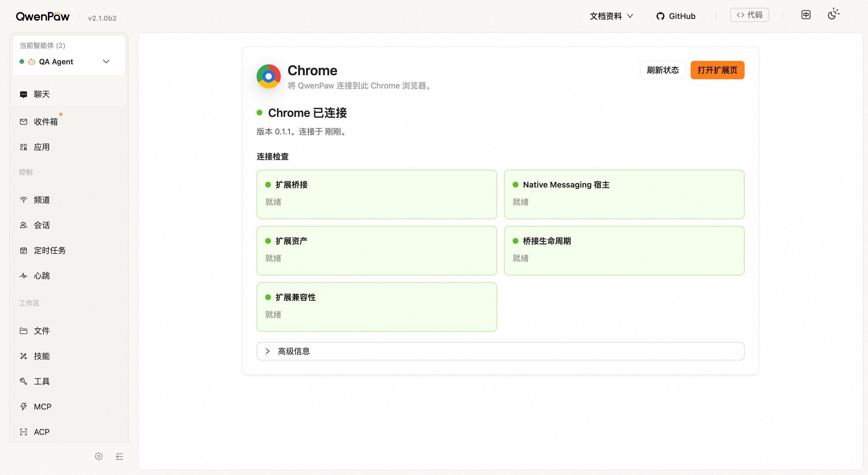Click the MCP lightning icon
Screen dimensions: 868x475
pyautogui.click(x=23, y=407)
